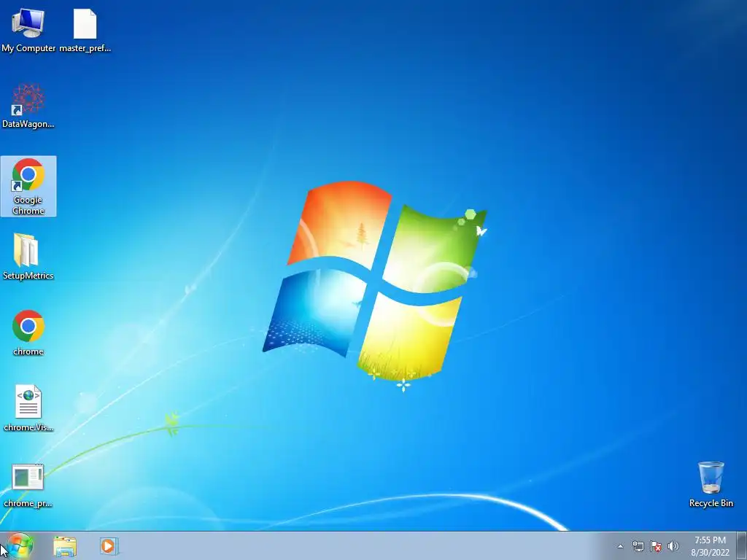Screen dimensions: 747x560
Task: Open Action Center flag icon
Action: (656, 546)
